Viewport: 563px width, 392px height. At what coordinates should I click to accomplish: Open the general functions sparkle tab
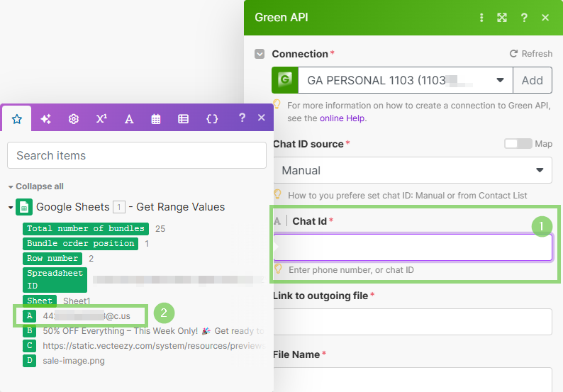[45, 119]
